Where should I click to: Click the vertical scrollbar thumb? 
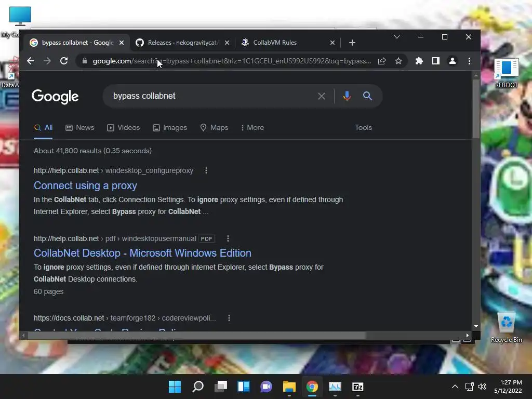click(x=476, y=109)
